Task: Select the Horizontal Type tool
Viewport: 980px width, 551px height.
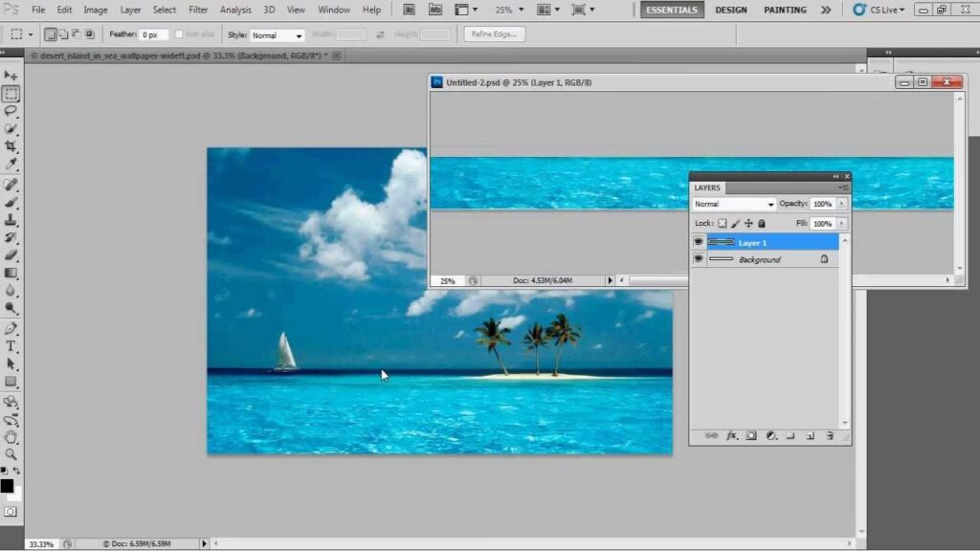Action: (x=11, y=345)
